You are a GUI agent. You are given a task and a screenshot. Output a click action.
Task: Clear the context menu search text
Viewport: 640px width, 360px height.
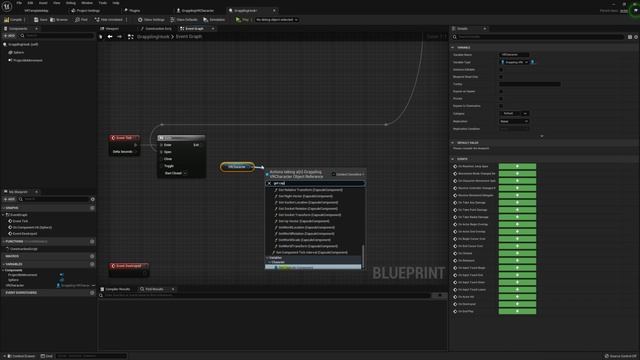[269, 183]
